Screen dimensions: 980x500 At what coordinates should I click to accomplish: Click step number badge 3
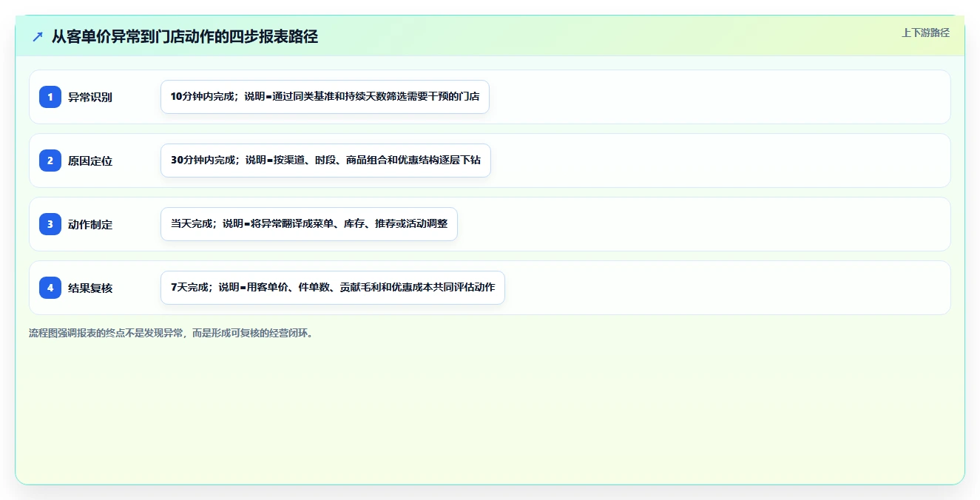(50, 224)
